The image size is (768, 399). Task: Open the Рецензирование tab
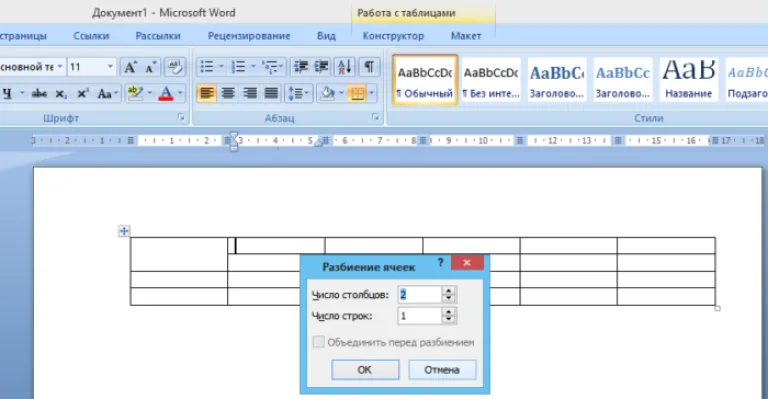(x=249, y=36)
